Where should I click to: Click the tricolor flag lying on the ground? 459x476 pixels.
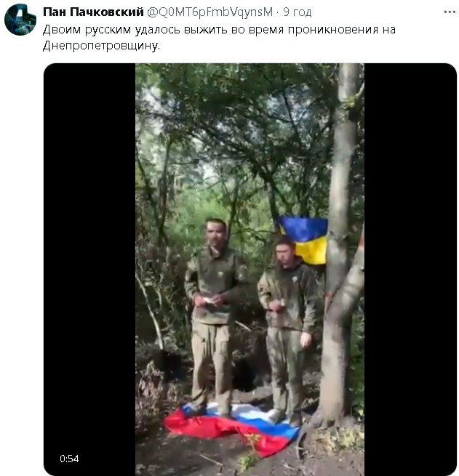tap(232, 427)
